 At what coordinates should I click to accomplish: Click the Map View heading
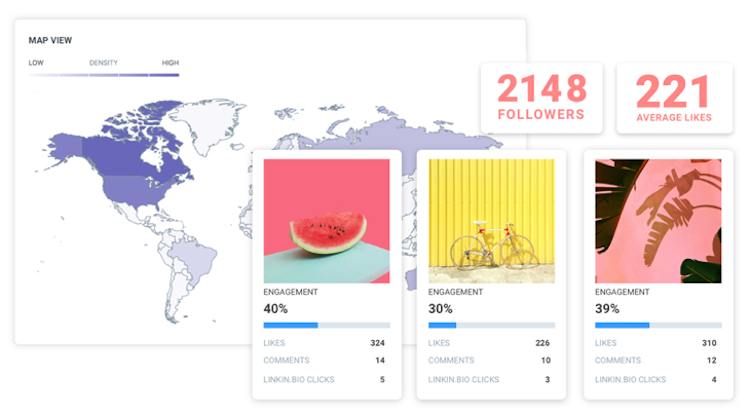coord(50,40)
